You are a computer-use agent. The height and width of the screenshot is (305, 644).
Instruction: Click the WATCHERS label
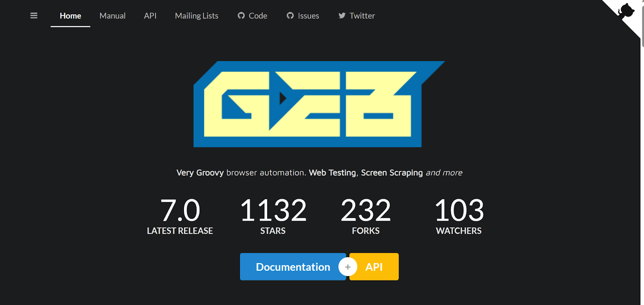tap(459, 231)
